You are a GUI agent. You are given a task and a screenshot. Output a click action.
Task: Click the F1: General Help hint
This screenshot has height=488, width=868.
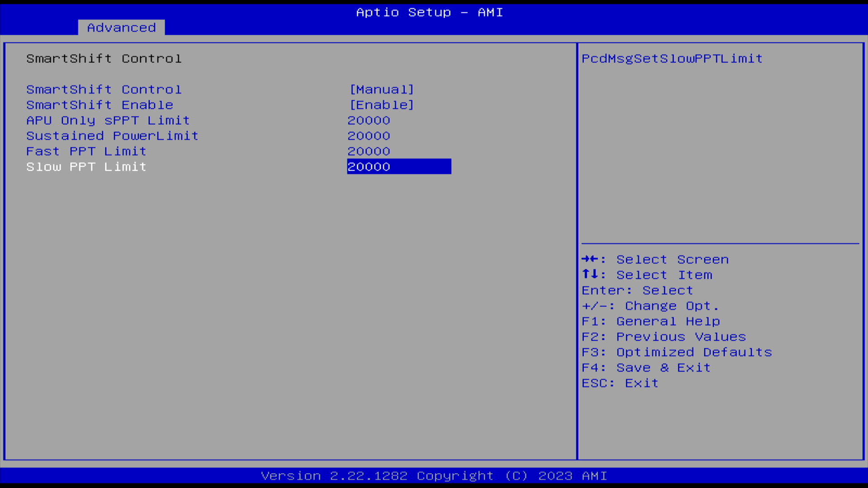point(651,321)
